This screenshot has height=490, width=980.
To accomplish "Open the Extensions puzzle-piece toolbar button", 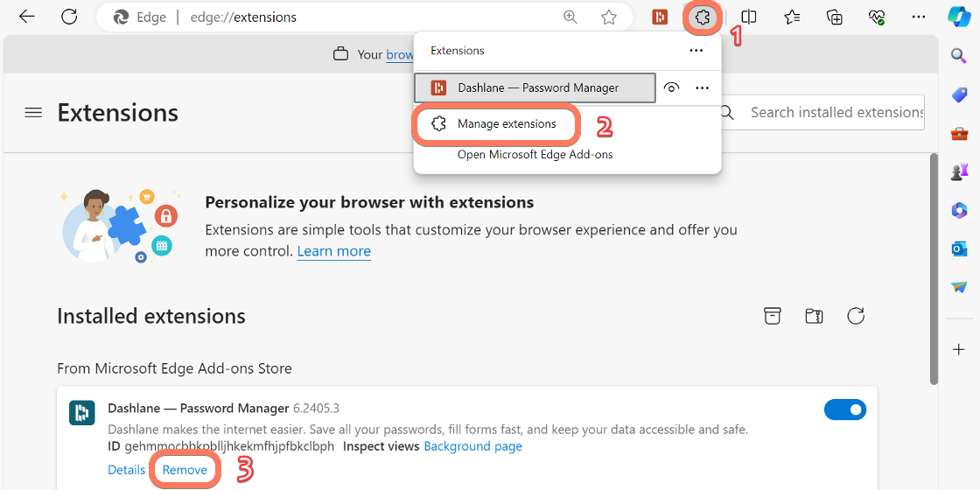I will click(x=703, y=17).
